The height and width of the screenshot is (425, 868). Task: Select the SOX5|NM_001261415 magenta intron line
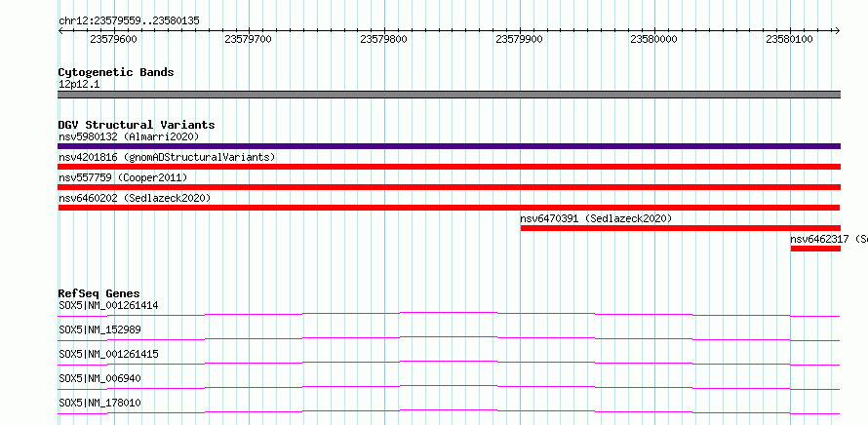[449, 363]
